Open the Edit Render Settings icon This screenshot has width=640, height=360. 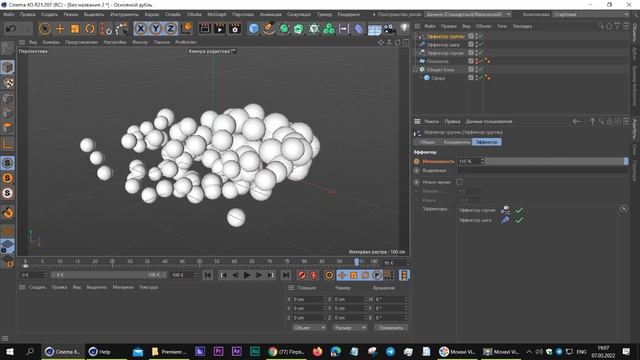(235, 29)
